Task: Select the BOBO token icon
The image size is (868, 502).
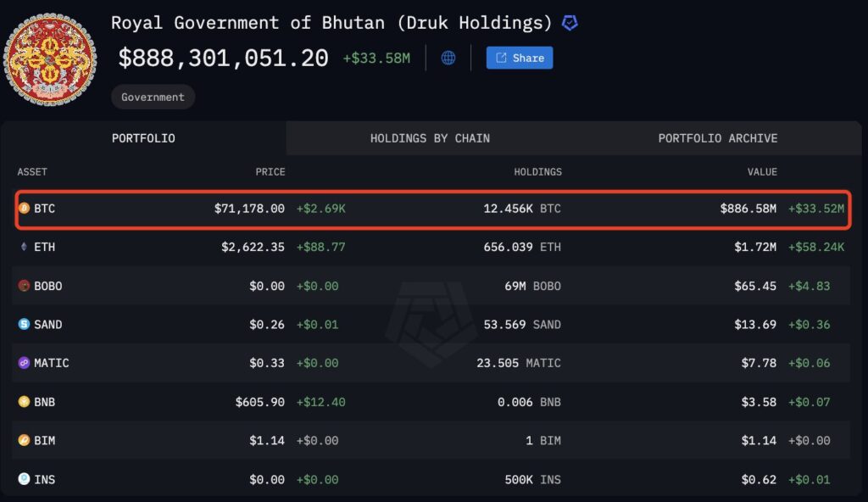Action: pyautogui.click(x=25, y=286)
